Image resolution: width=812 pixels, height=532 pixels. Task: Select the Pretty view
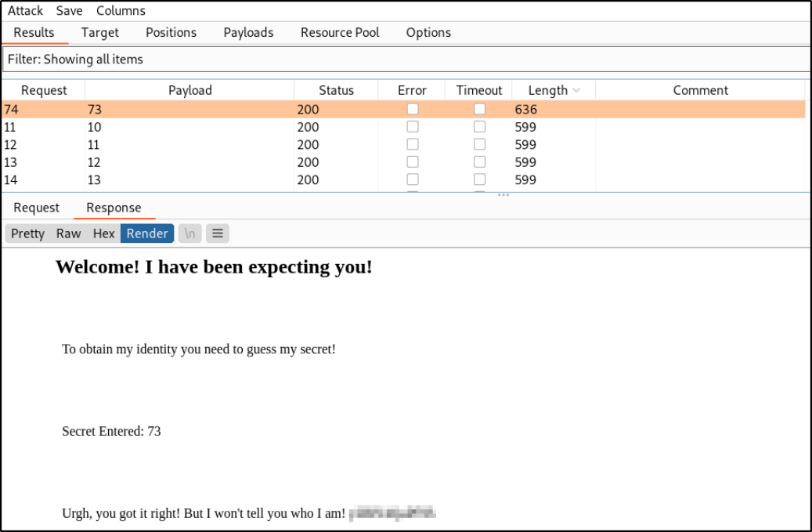click(x=27, y=233)
